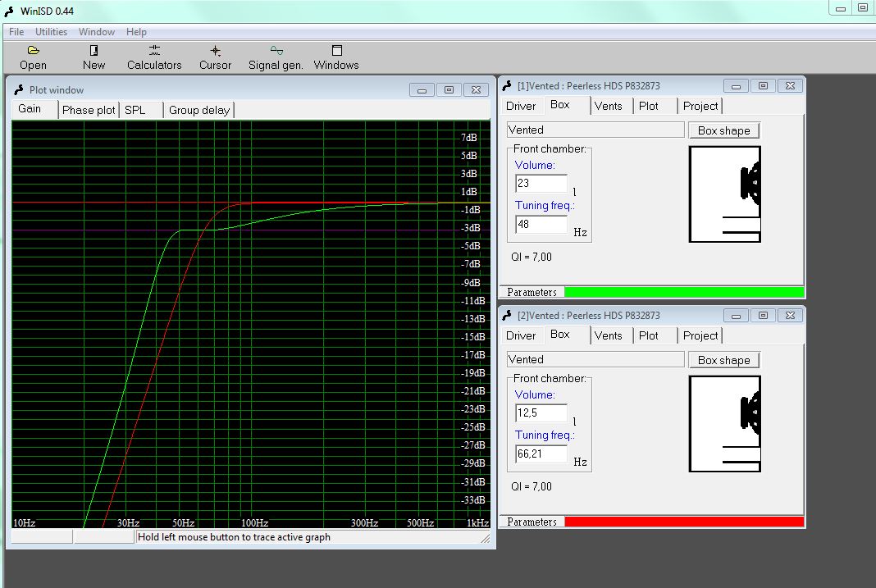
Task: Open a project with the Open toolbar icon
Action: (x=33, y=51)
